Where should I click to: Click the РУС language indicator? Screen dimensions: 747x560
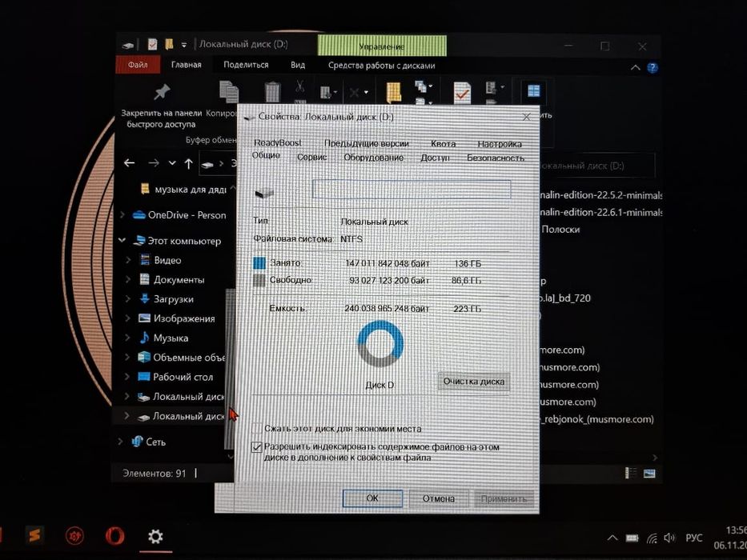[x=693, y=538]
